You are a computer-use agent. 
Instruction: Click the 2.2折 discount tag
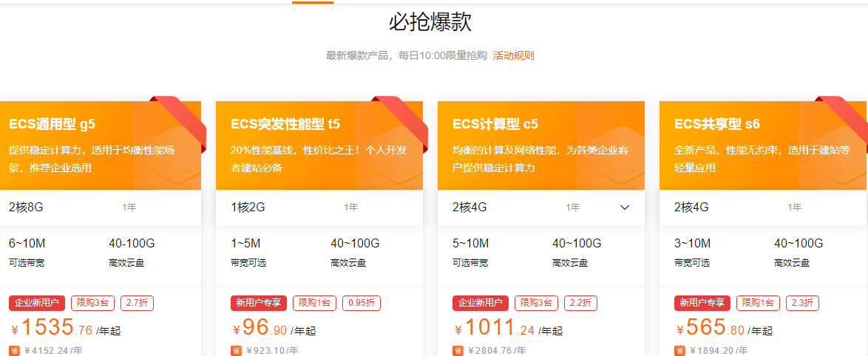click(580, 303)
